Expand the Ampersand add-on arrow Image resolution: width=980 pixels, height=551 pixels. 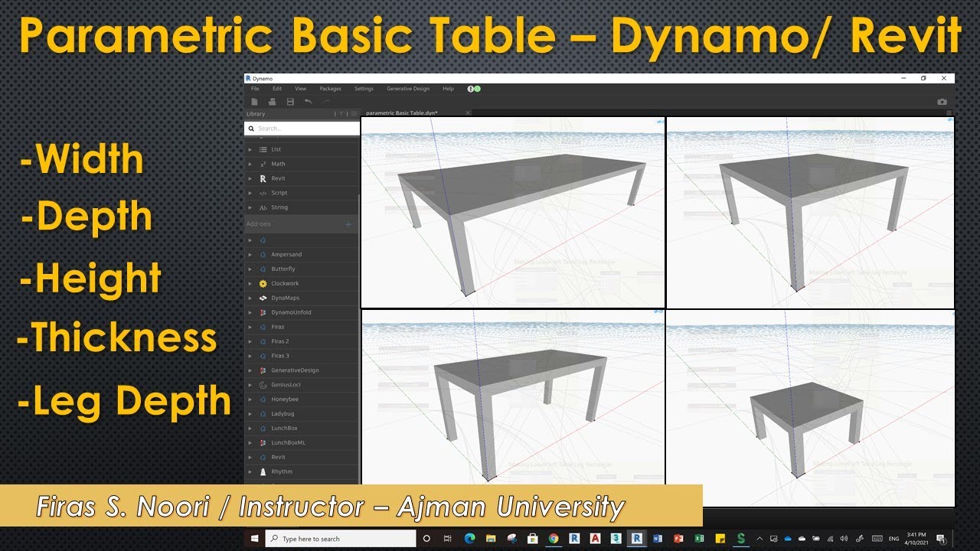tap(250, 254)
